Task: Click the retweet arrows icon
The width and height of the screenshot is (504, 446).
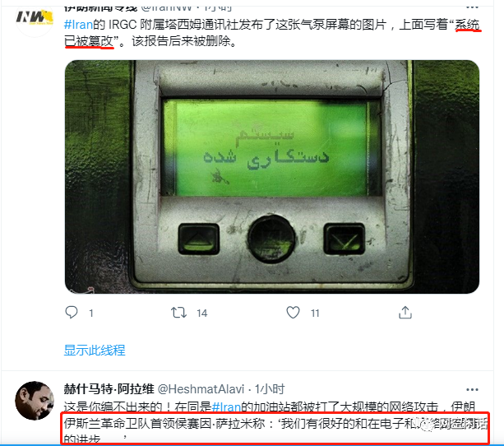Action: pos(178,313)
